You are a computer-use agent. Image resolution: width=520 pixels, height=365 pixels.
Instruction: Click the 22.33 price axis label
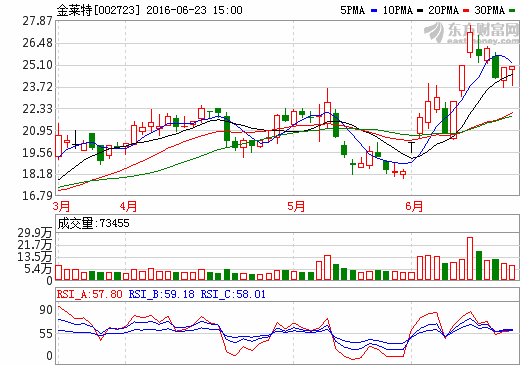pyautogui.click(x=37, y=109)
